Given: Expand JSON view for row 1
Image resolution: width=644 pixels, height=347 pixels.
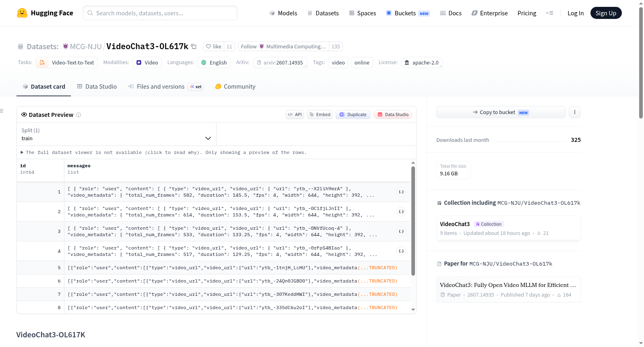Looking at the screenshot, I should tap(401, 192).
